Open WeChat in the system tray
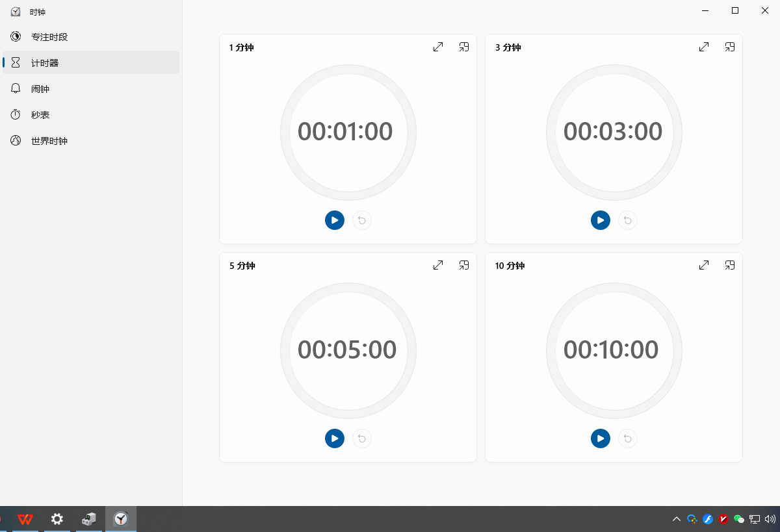The height and width of the screenshot is (532, 780). coord(738,519)
